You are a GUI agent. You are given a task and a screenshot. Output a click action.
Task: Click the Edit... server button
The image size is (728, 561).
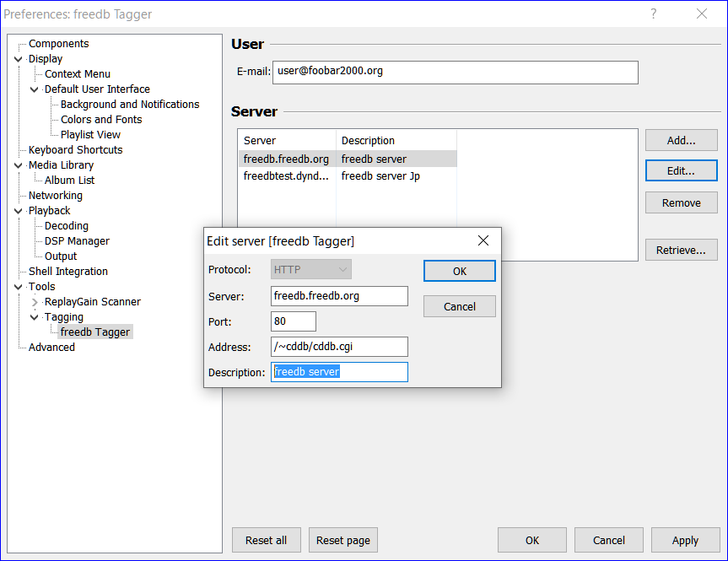coord(681,170)
